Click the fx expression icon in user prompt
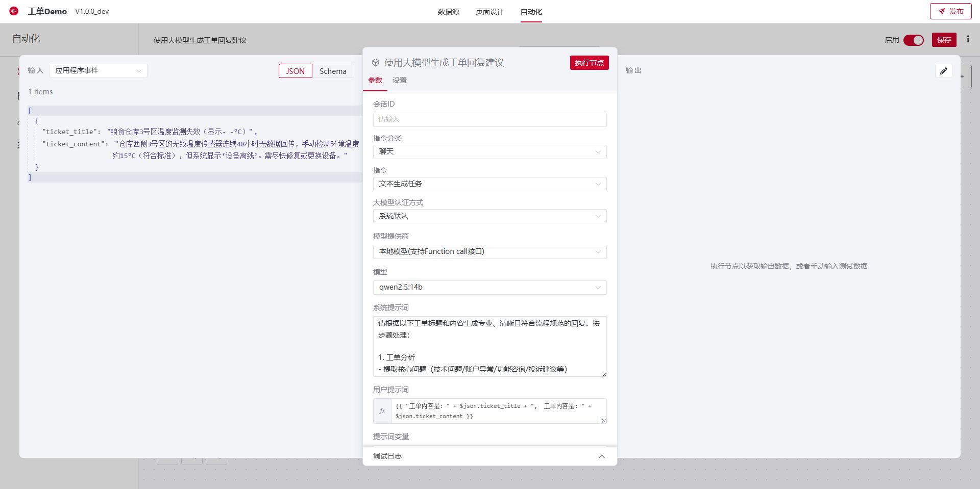Screen dimensions: 980x489 pyautogui.click(x=382, y=411)
